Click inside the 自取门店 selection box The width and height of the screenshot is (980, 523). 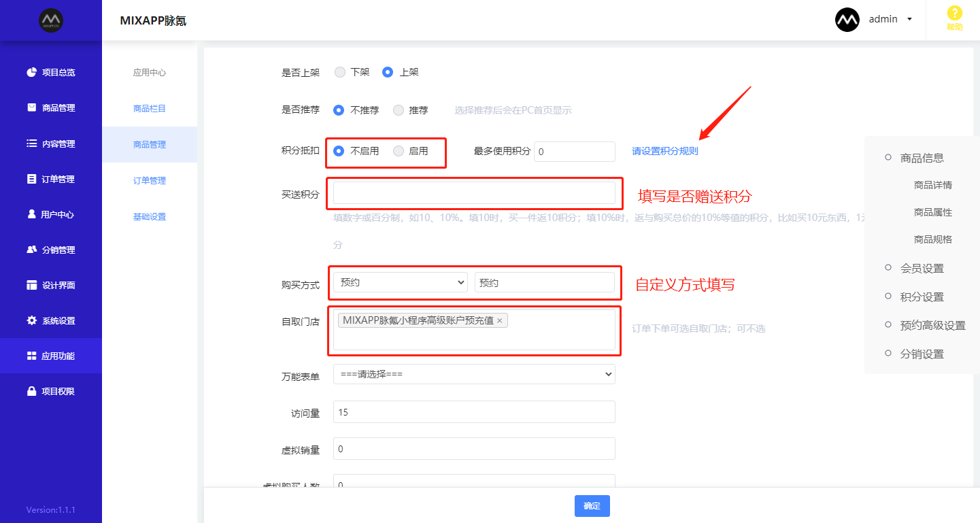click(474, 330)
